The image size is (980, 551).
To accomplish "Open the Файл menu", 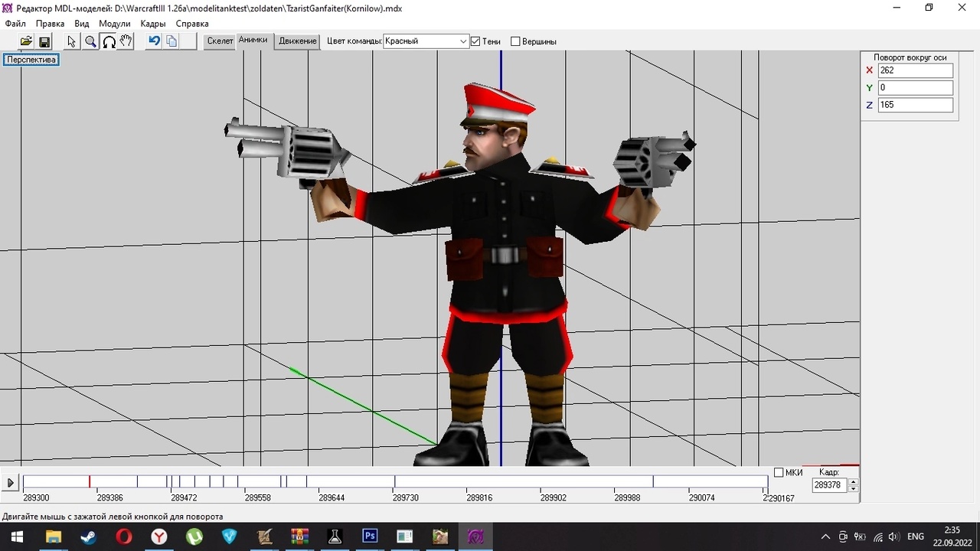I will [x=15, y=24].
